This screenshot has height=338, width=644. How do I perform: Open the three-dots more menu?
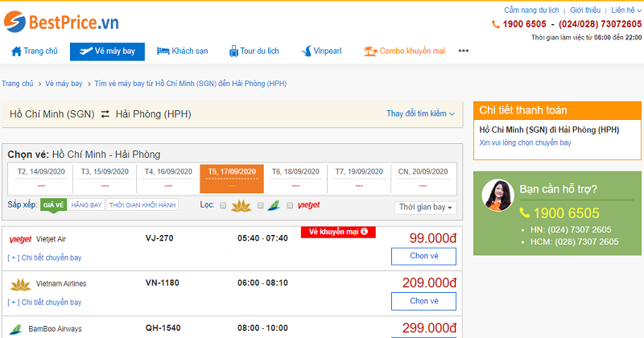pyautogui.click(x=464, y=51)
